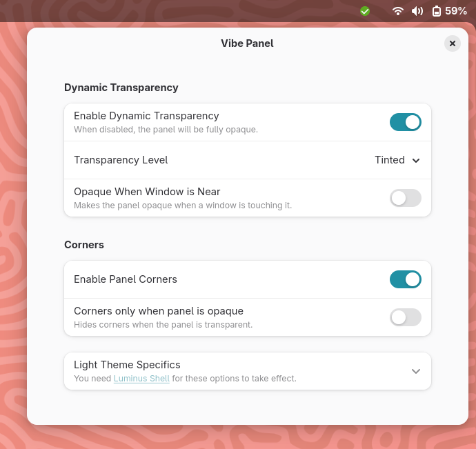Click the chevron next to Tinted

416,161
